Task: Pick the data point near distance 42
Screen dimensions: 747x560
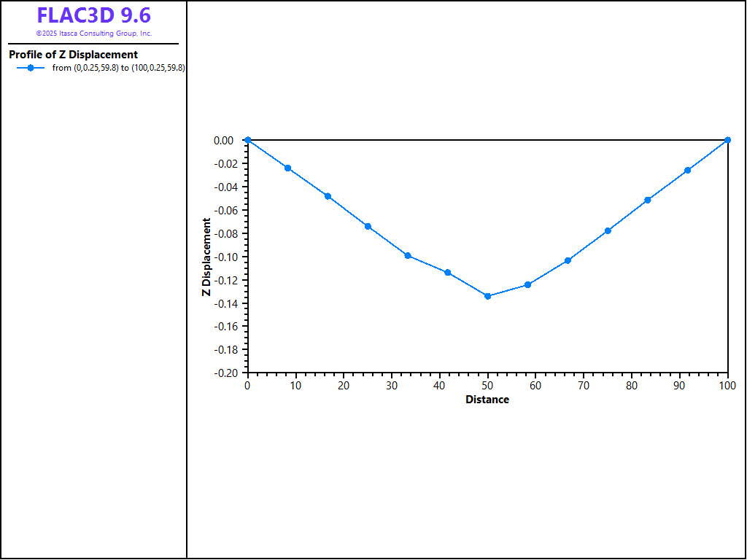Action: pos(447,273)
